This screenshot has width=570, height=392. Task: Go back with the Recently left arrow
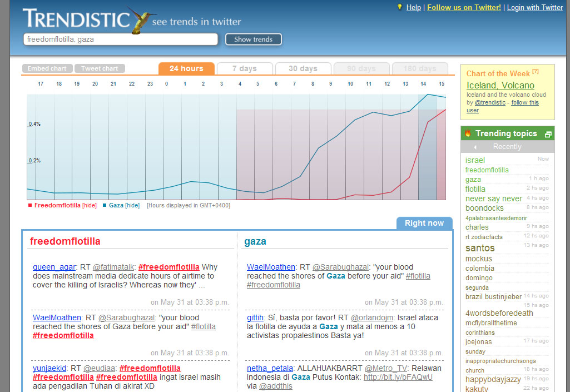(x=475, y=147)
